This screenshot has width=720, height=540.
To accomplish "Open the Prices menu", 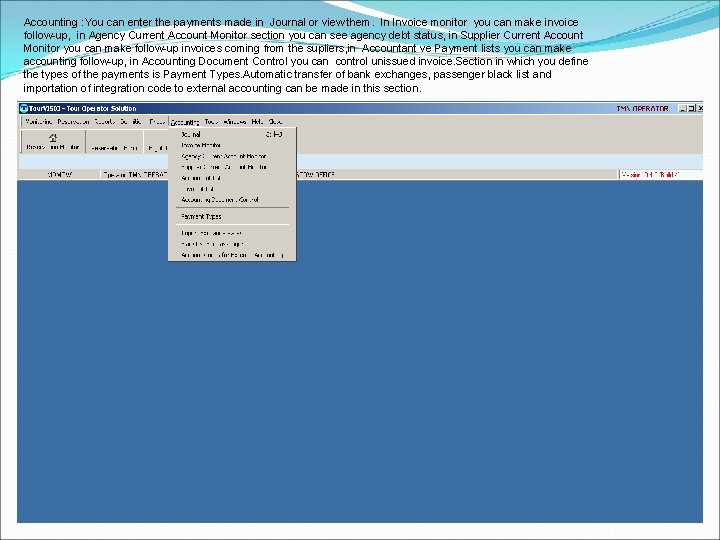I will pyautogui.click(x=157, y=122).
